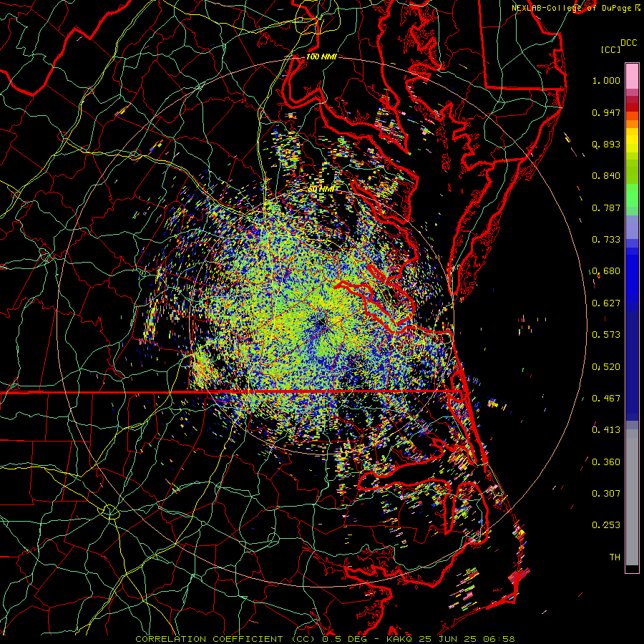
Task: Select the 0.307 scale value
Action: [606, 494]
